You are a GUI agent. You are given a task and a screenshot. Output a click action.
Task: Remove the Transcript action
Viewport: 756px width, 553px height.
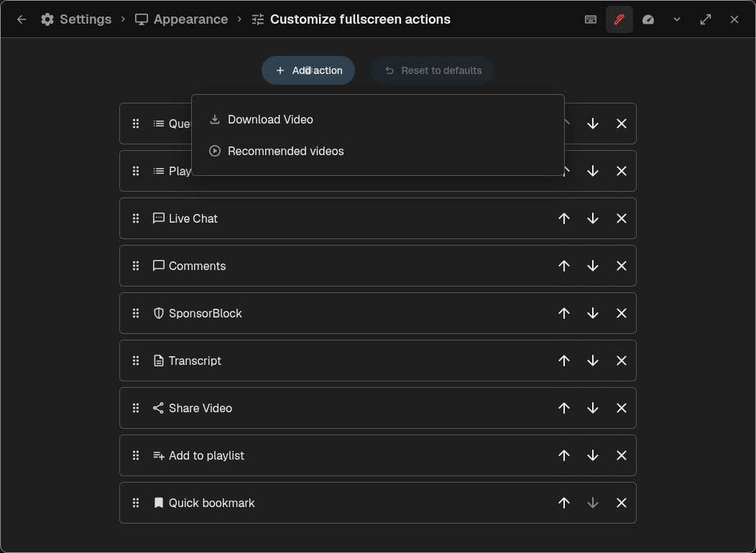point(622,361)
